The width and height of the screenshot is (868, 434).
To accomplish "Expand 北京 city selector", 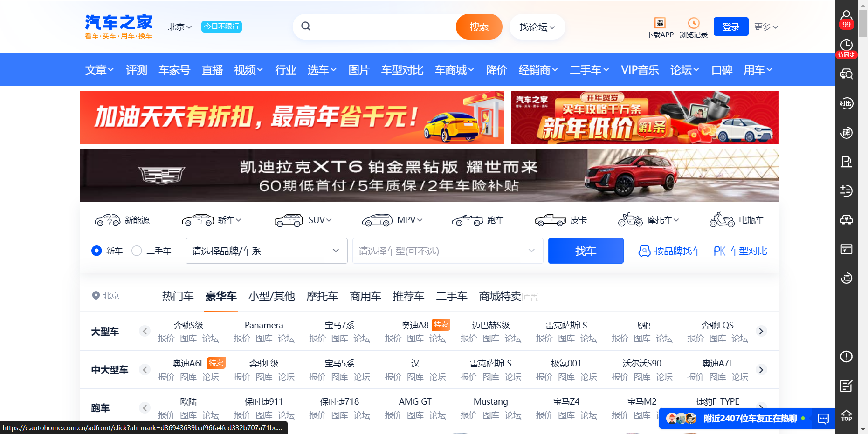I will coord(180,27).
